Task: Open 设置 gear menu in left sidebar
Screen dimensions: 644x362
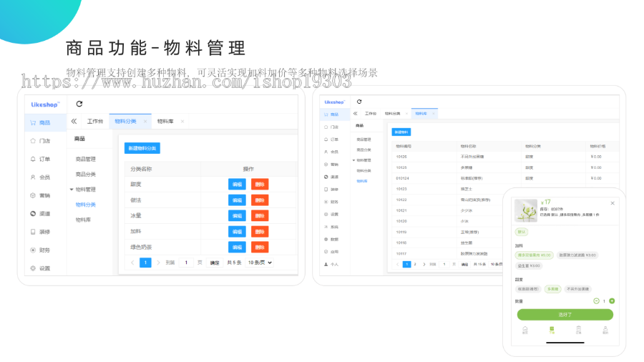Action: pos(40,268)
